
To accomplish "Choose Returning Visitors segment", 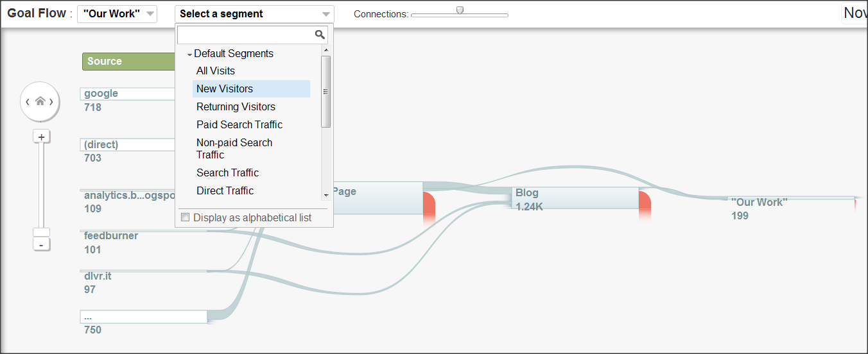I will point(236,106).
